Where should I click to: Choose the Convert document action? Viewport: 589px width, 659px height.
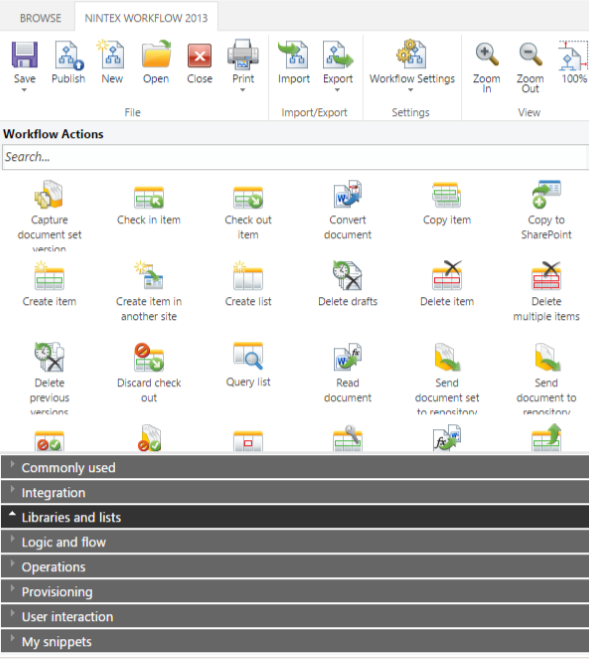click(348, 210)
